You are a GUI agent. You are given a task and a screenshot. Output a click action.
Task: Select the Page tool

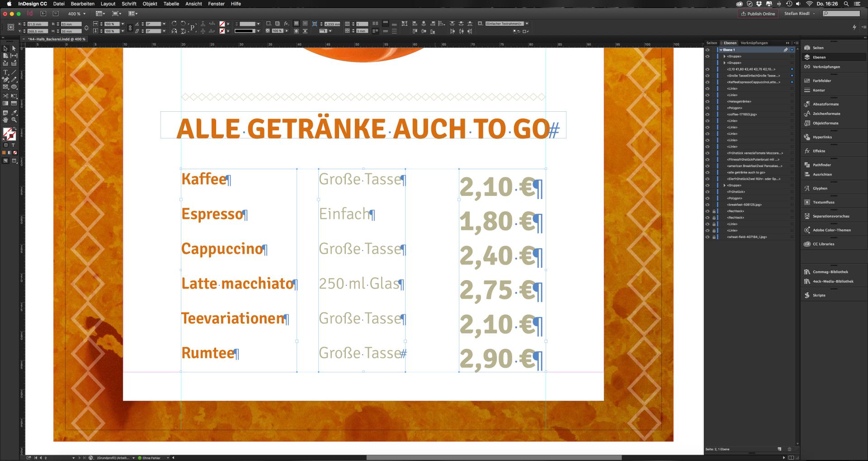click(x=5, y=56)
